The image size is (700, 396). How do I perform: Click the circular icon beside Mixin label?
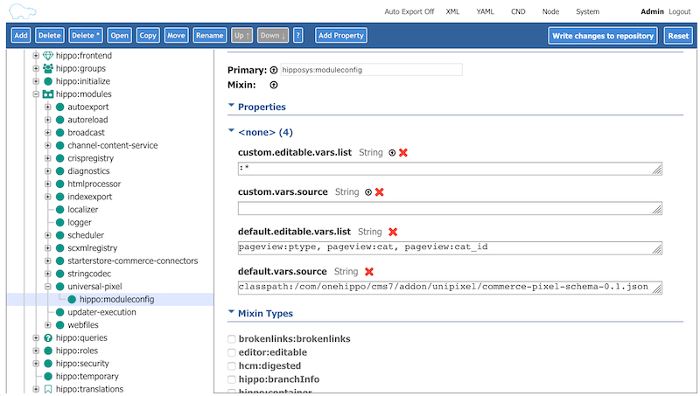tap(274, 85)
